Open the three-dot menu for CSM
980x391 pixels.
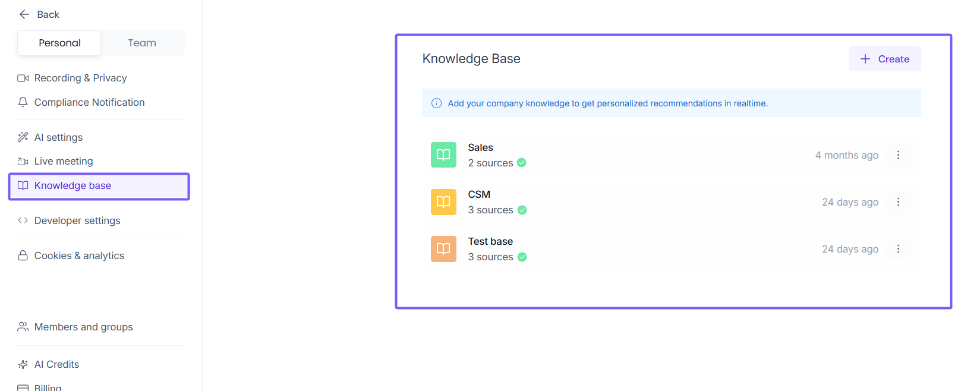click(x=898, y=202)
